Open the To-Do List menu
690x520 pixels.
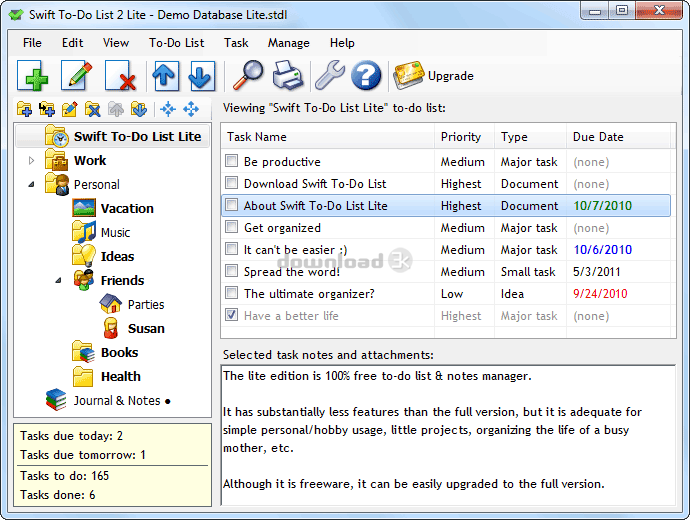(176, 43)
